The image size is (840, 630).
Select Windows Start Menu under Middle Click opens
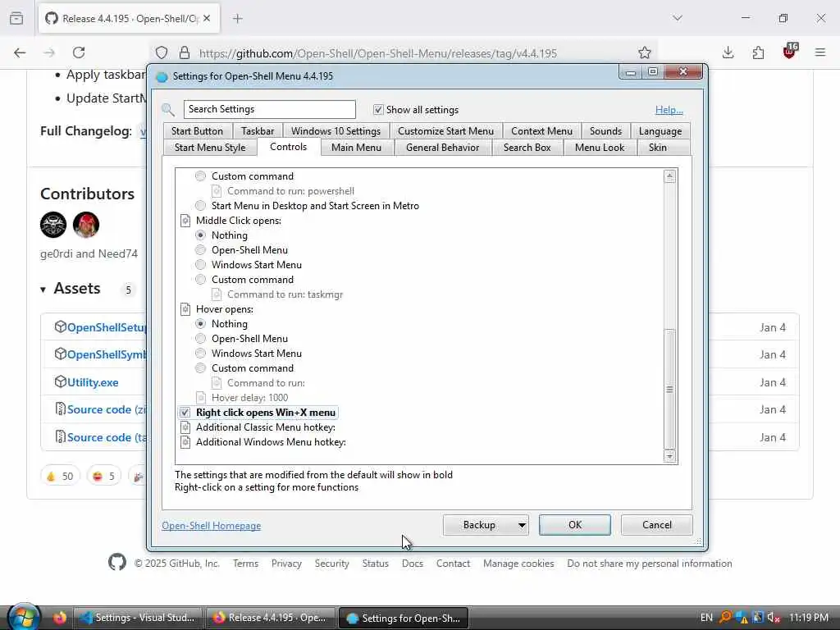(200, 265)
